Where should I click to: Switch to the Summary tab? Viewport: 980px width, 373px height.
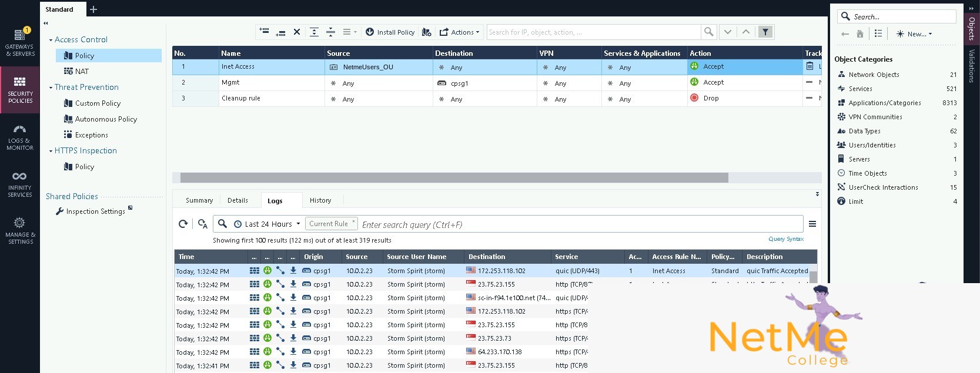click(199, 200)
